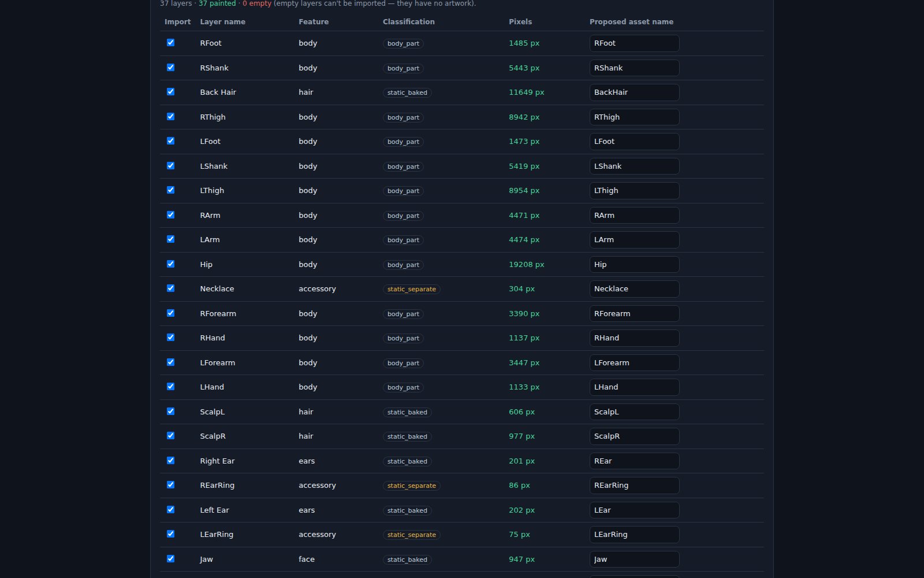Click the Necklace asset name input
Viewport: 924px width, 578px height.
pos(634,289)
